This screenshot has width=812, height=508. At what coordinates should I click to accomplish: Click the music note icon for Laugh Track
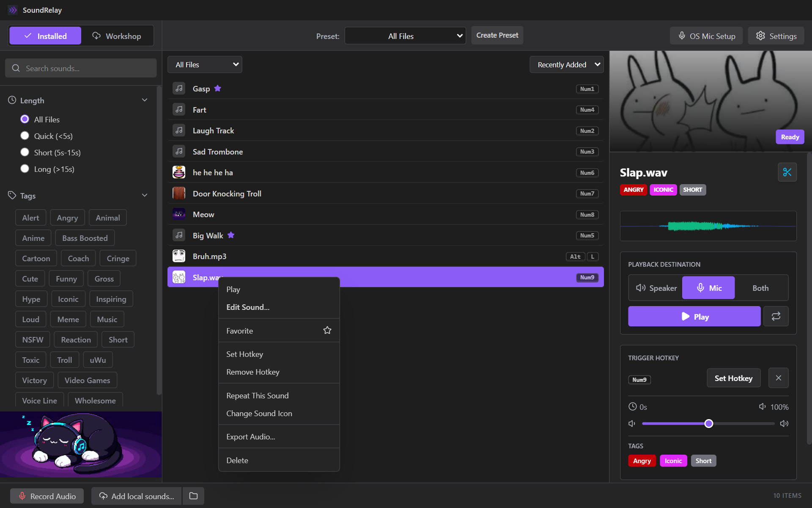pos(179,130)
